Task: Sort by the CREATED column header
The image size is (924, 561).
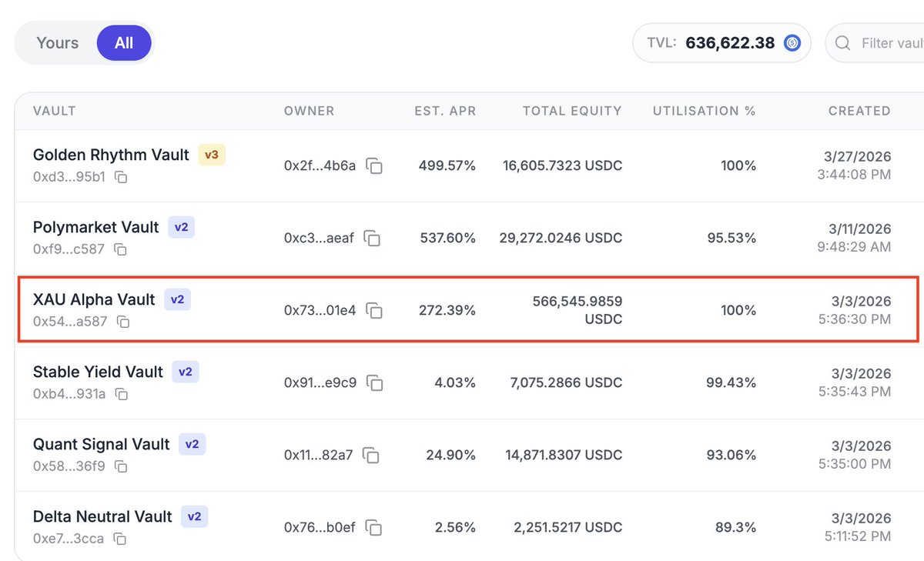Action: [859, 111]
